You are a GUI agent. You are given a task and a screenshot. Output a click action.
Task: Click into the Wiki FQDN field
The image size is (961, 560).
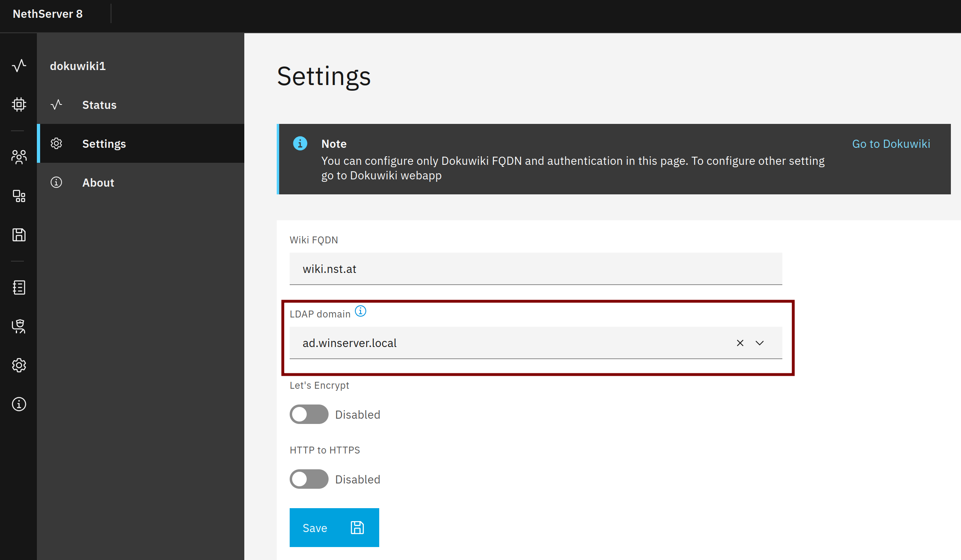(x=535, y=269)
